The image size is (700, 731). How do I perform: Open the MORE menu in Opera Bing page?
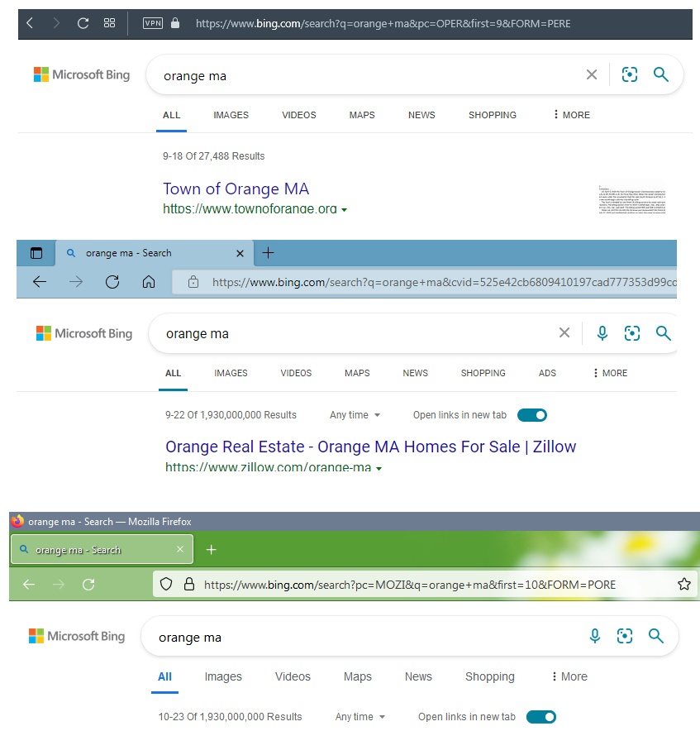coord(571,115)
